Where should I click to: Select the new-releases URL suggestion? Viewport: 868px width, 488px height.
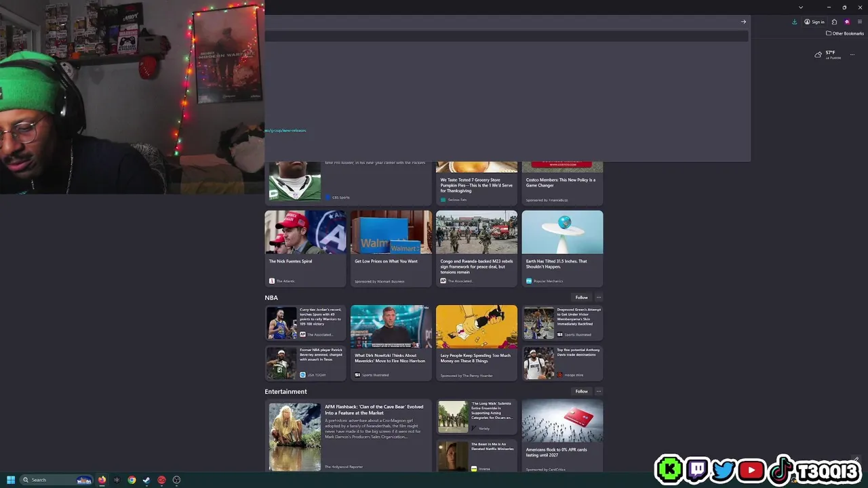[285, 130]
